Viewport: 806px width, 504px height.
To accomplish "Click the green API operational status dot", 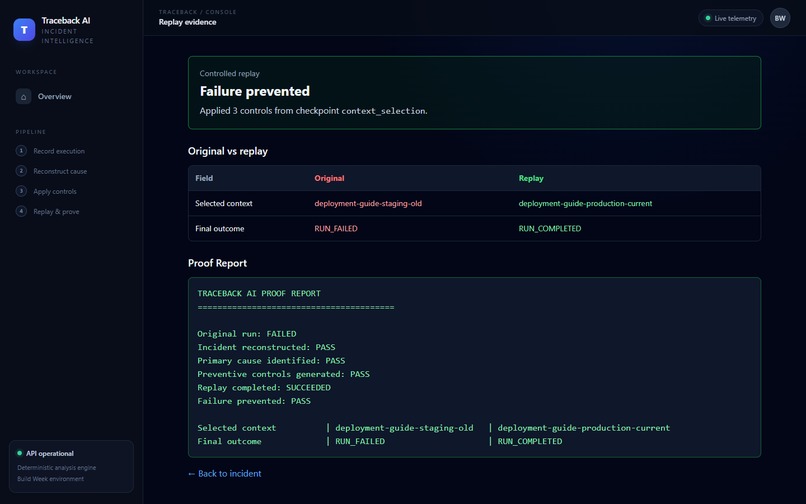I will tap(20, 453).
